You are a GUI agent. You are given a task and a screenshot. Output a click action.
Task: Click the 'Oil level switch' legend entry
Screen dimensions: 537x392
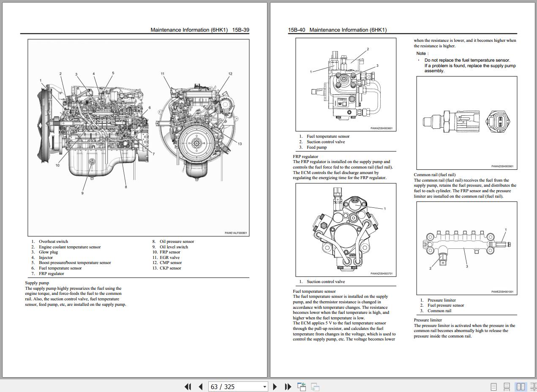[174, 247]
